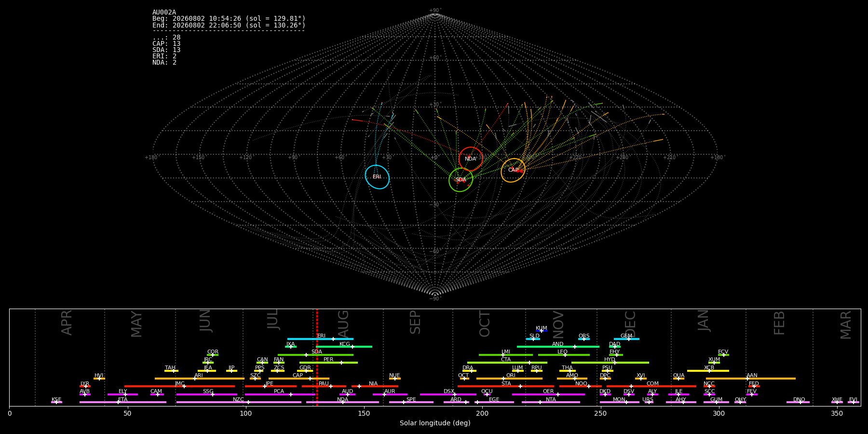Click the AND green shower bar
This screenshot has height=434, width=868.
pyautogui.click(x=558, y=347)
